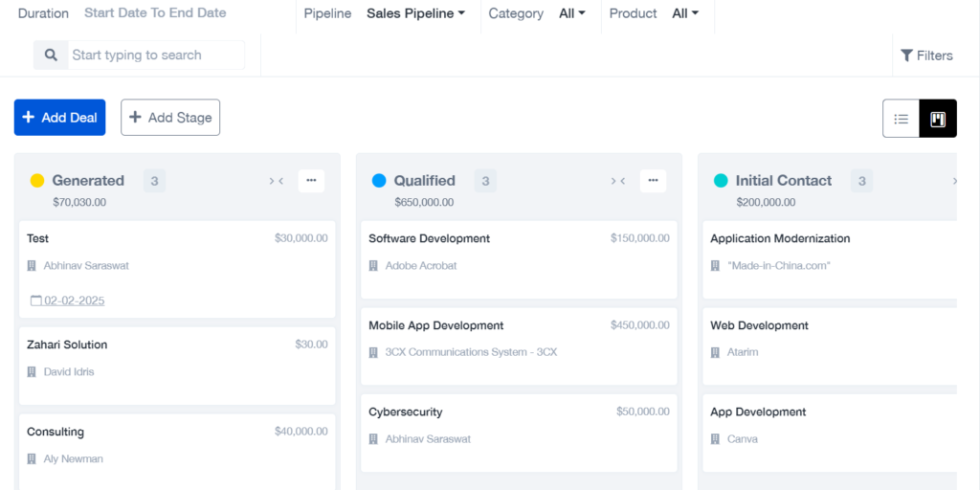Click the search magnifier icon
Screen dimensions: 980x490
point(51,55)
